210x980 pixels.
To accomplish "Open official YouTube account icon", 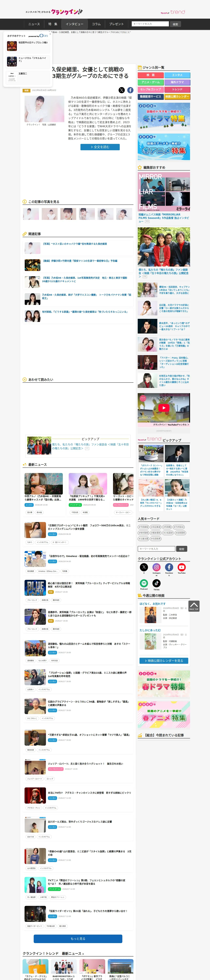I will point(182,567).
